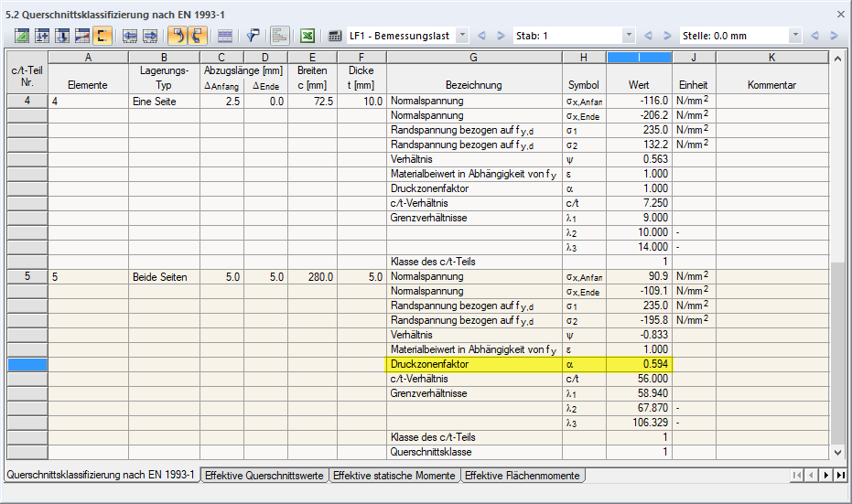Screen dimensions: 852x504
Task: Open the LF1 - Bemessungslast dropdown
Action: pos(462,36)
